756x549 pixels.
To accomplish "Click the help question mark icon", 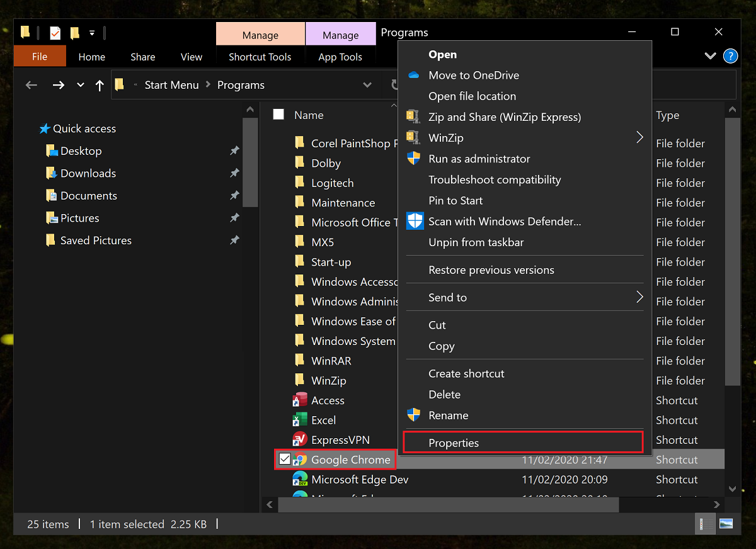I will coord(730,56).
